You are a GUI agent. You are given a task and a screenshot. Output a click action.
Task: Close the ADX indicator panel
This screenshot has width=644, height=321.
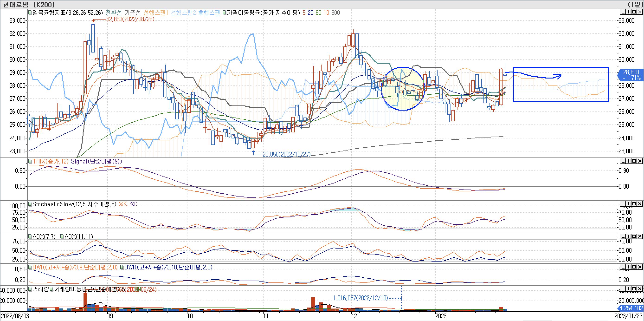click(640, 236)
